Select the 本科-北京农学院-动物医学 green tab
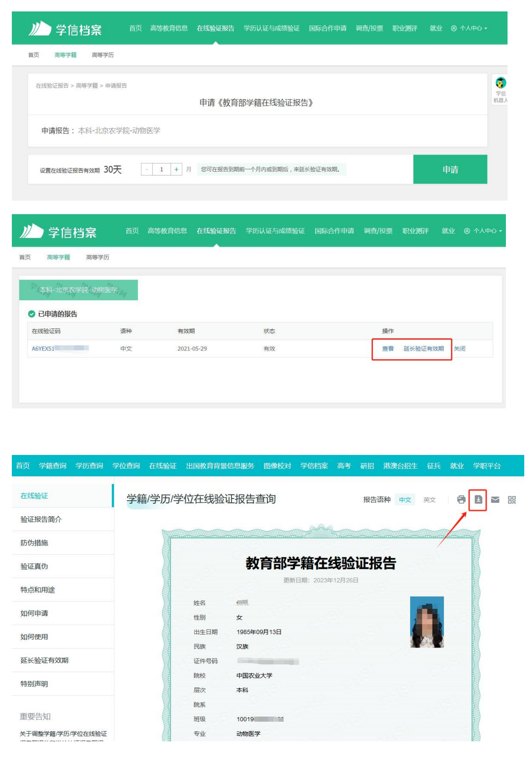The image size is (532, 763). click(x=78, y=290)
